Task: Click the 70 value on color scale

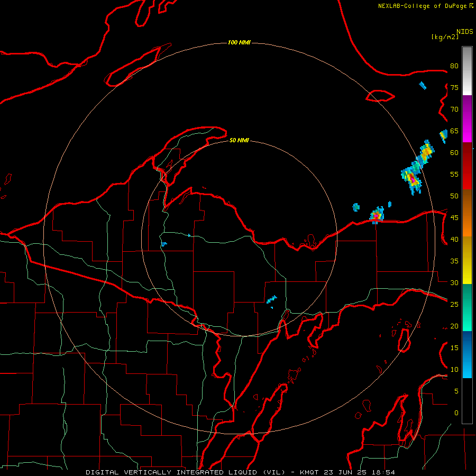Action: pyautogui.click(x=454, y=109)
